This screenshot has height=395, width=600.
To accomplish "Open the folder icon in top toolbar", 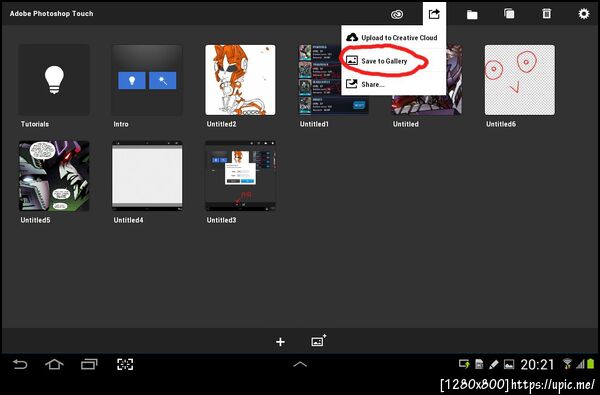I will pyautogui.click(x=472, y=15).
